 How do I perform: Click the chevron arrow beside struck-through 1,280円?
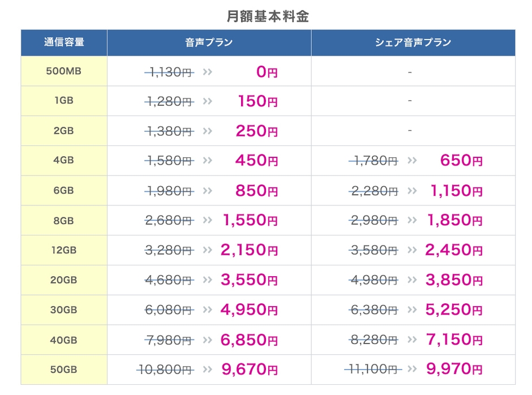tap(207, 101)
